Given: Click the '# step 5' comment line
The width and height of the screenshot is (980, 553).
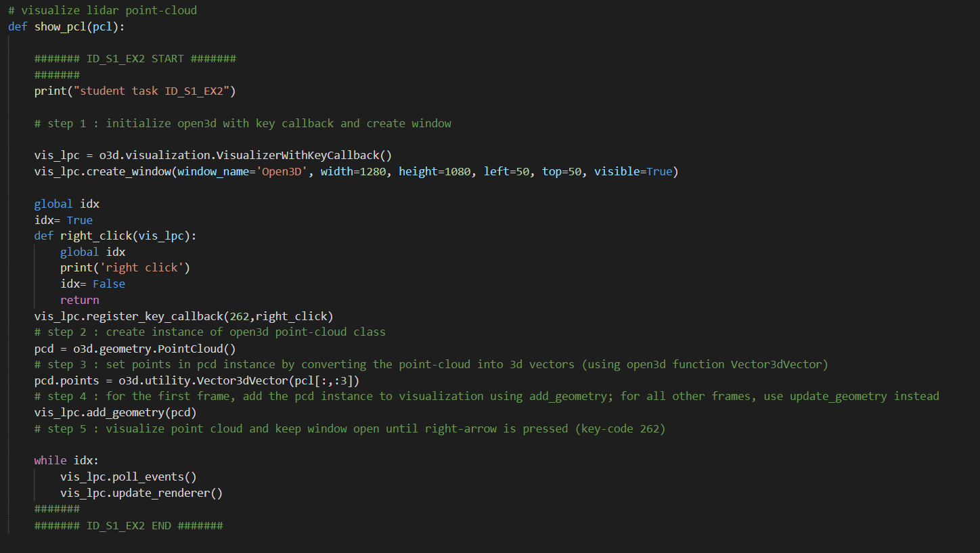Looking at the screenshot, I should [350, 429].
